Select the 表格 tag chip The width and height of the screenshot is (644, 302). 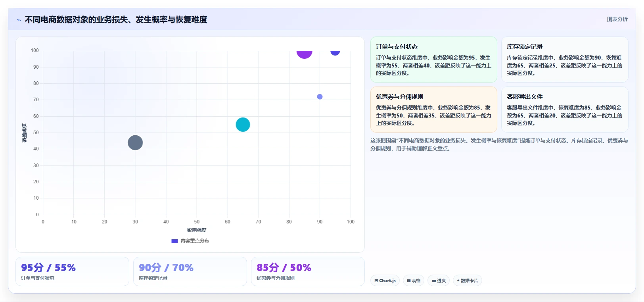[x=414, y=281]
